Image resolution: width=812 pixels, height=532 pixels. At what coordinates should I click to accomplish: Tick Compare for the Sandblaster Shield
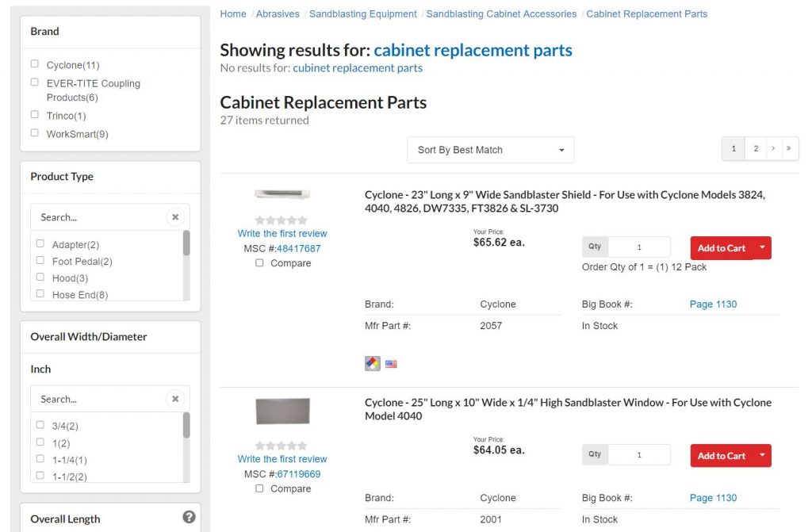point(259,262)
